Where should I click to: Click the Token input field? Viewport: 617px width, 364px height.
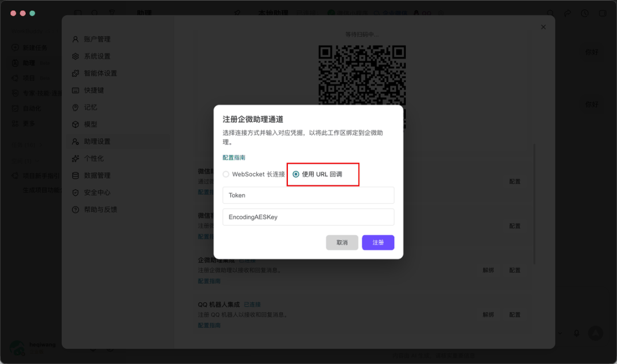(308, 195)
